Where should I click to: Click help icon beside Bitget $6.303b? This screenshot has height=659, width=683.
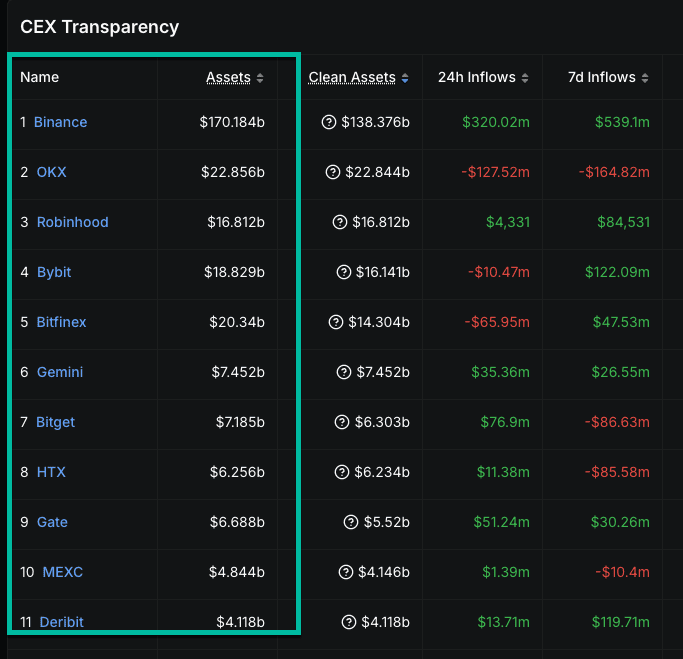(x=342, y=422)
